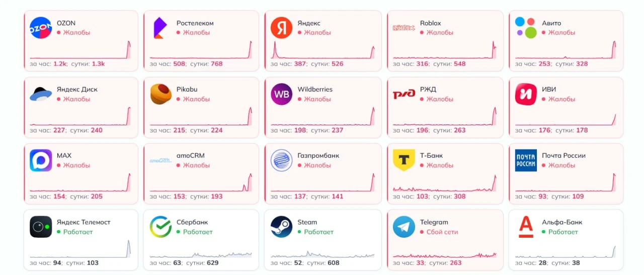Select the yellow T-Bank shield logo
The height and width of the screenshot is (275, 644).
coord(404,160)
